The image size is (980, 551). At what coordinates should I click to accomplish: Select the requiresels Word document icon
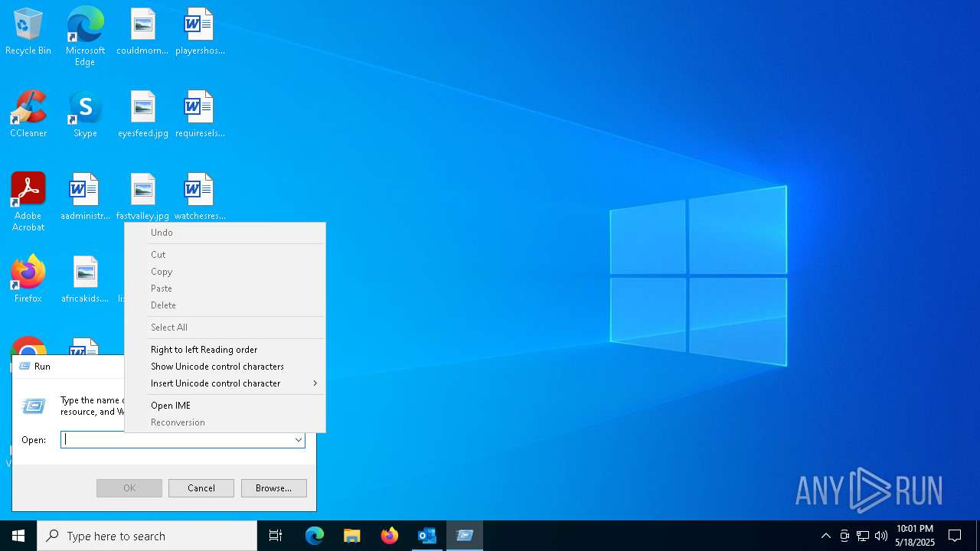click(x=200, y=115)
